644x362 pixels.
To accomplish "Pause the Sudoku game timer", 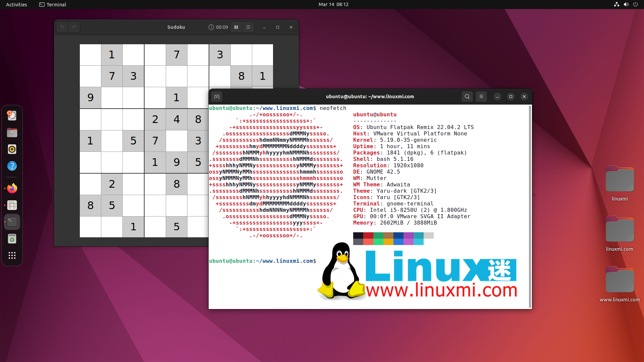I will coord(236,27).
